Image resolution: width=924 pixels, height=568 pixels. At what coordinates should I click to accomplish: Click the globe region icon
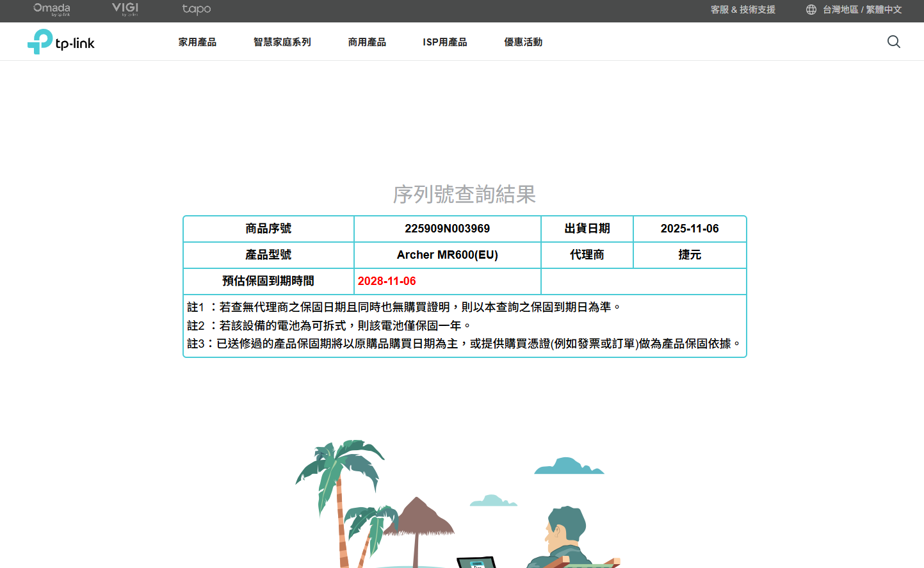tap(811, 10)
